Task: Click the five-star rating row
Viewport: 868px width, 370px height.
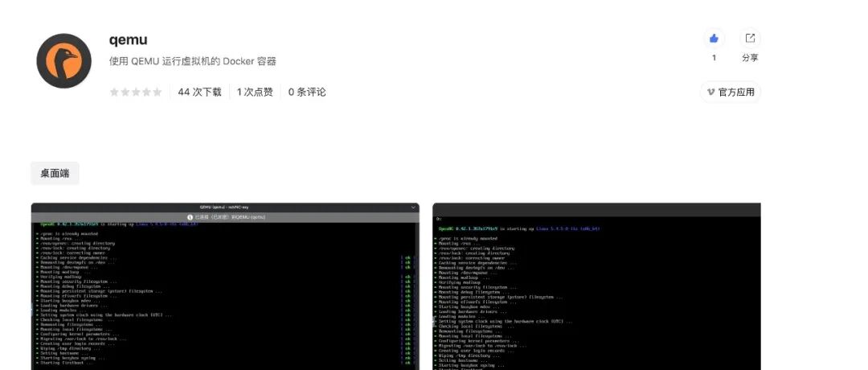Action: [x=136, y=92]
